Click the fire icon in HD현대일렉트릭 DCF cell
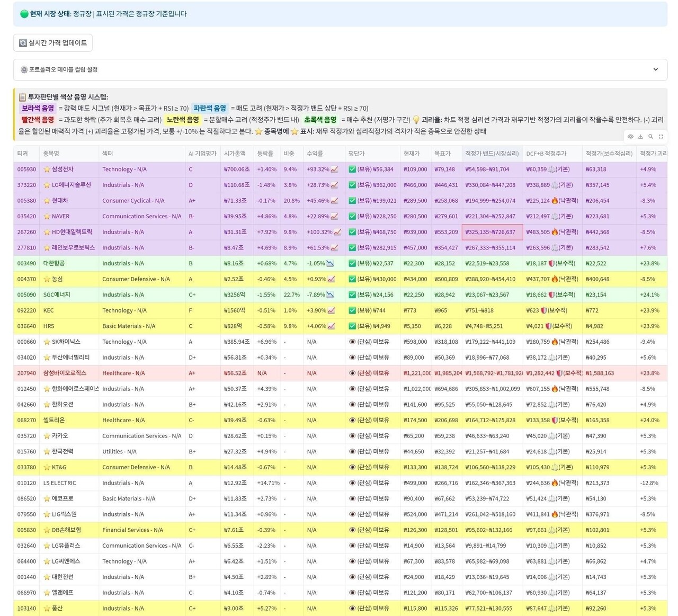 coord(555,232)
